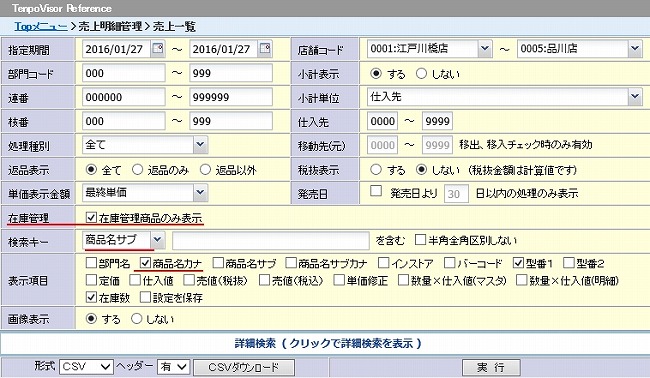Select 画像表示 する radio button
650x378 pixels.
coord(91,318)
